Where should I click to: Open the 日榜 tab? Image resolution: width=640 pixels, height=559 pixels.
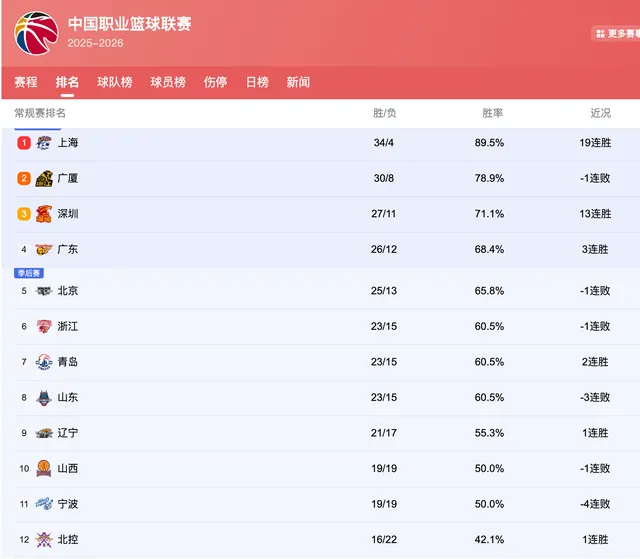[257, 82]
